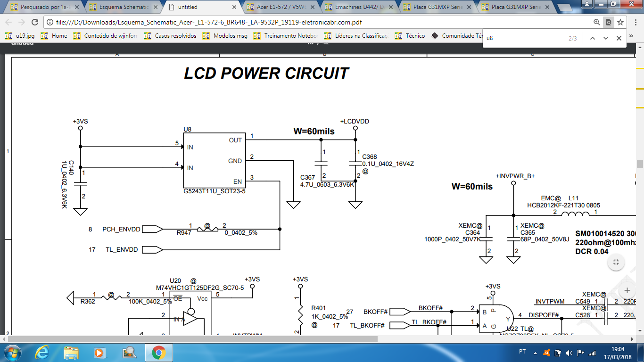Screen dimensions: 644x362
Task: Click the 'LCD POWER CIRCUIT' title text
Action: pyautogui.click(x=266, y=74)
